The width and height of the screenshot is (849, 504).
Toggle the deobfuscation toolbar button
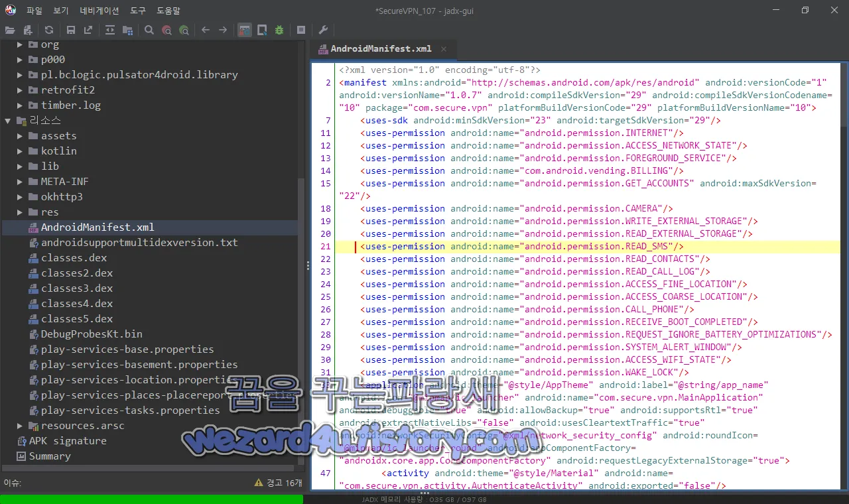click(x=243, y=30)
